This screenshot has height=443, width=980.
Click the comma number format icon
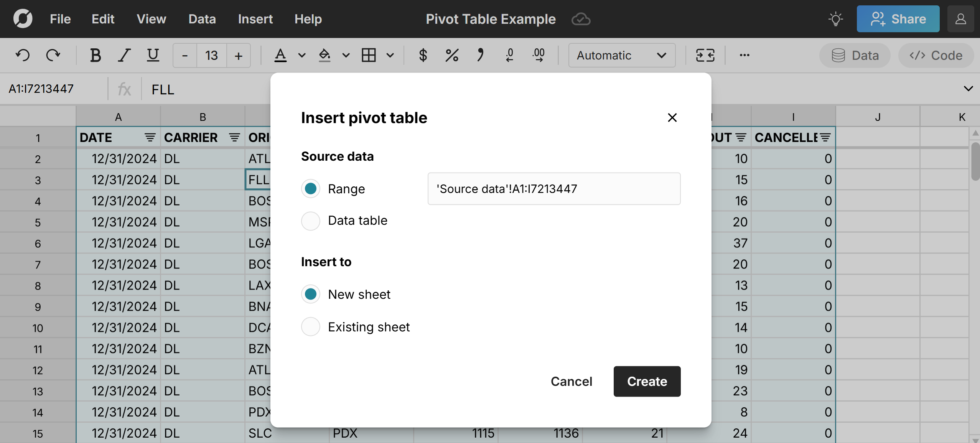[x=480, y=55]
